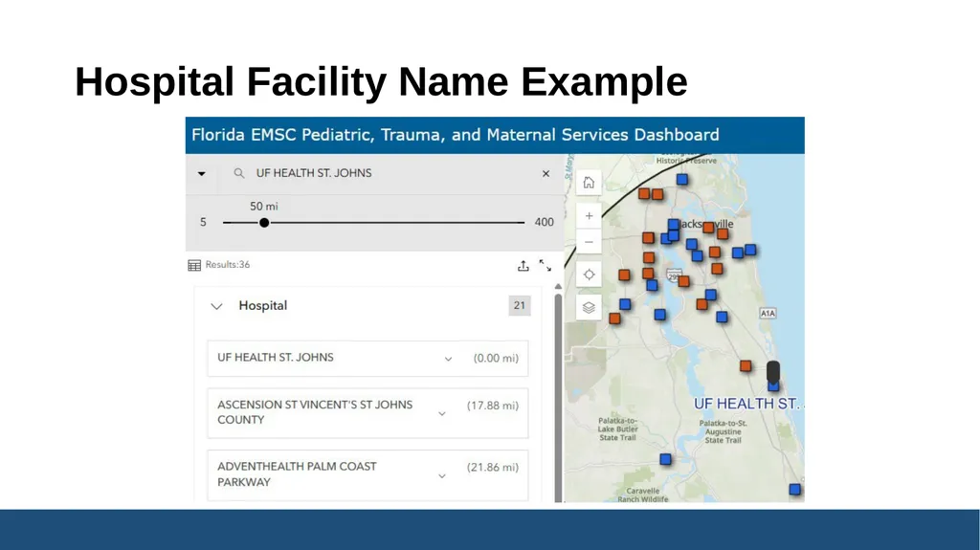Expand UF HEALTH ST. JOHNS result details

tap(448, 359)
